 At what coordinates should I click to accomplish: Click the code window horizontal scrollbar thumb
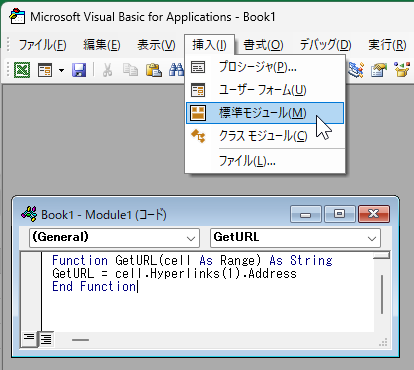click(80, 340)
